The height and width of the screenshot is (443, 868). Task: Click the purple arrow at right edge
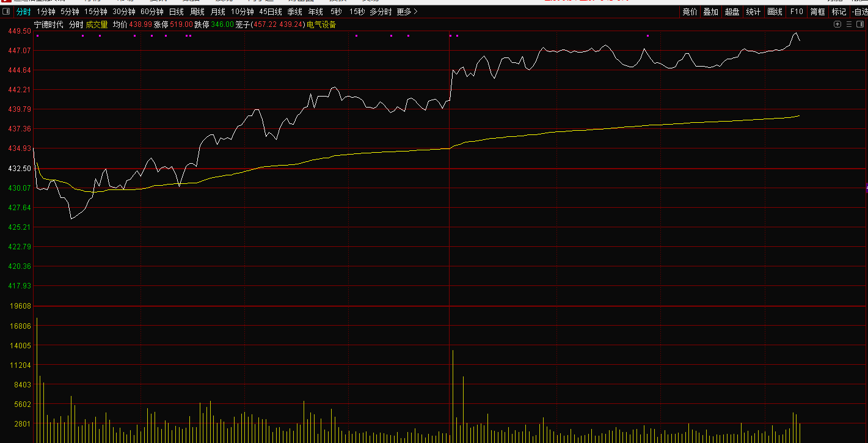[x=866, y=188]
